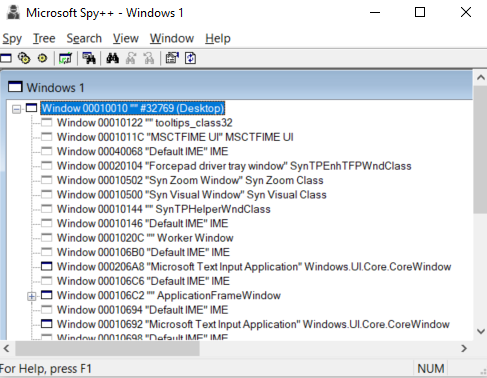Select the tooltips_class32 window 00010122
The image size is (487, 378).
[144, 123]
